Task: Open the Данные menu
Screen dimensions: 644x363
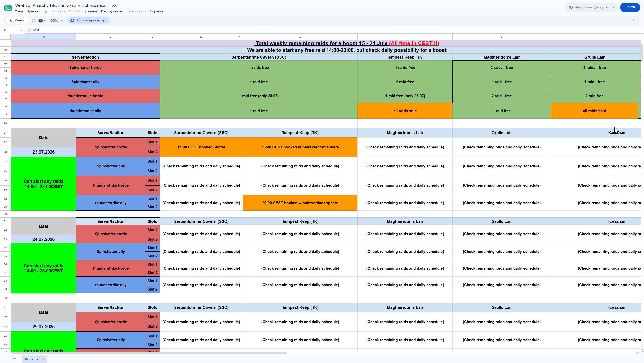Action: [x=91, y=11]
